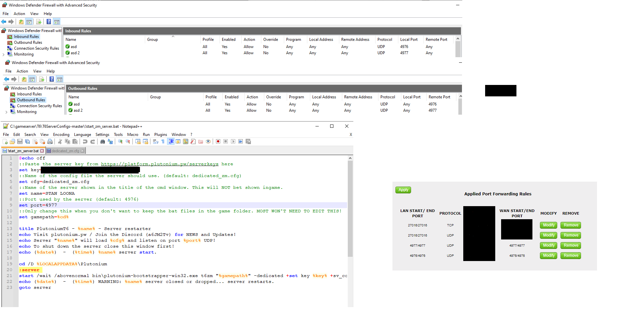Click Print icon in Notepad++ toolbar

50,141
